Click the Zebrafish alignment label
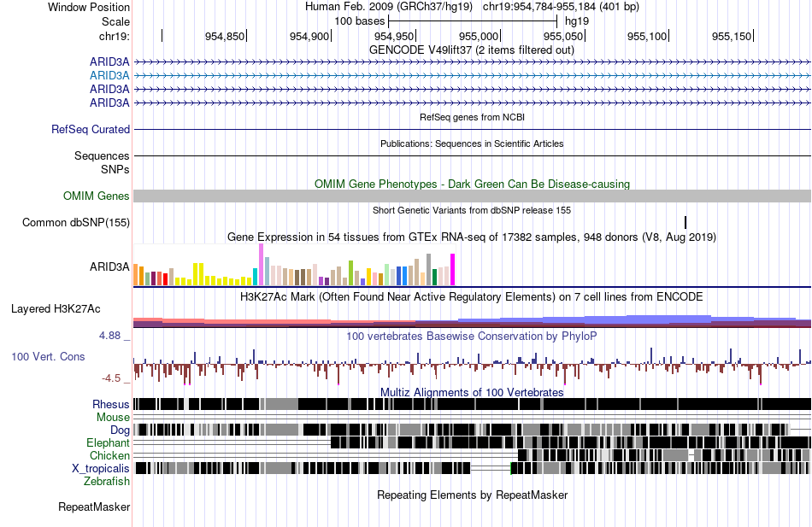Viewport: 812px width, 527px height. click(107, 482)
